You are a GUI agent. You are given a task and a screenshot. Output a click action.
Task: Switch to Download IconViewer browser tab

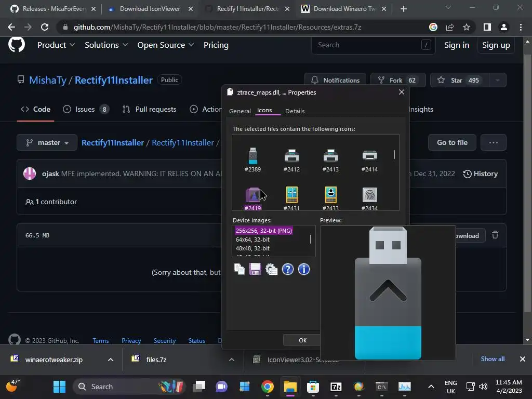tap(150, 9)
